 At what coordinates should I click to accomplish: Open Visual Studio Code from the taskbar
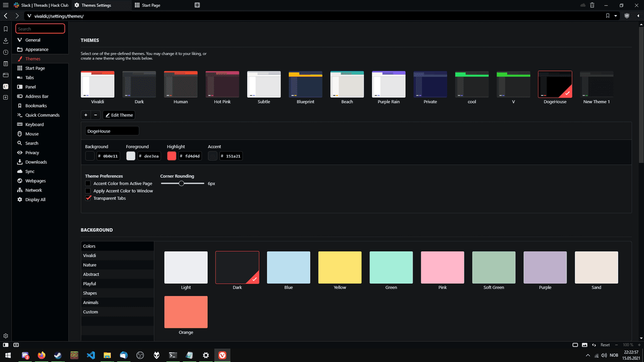point(91,355)
